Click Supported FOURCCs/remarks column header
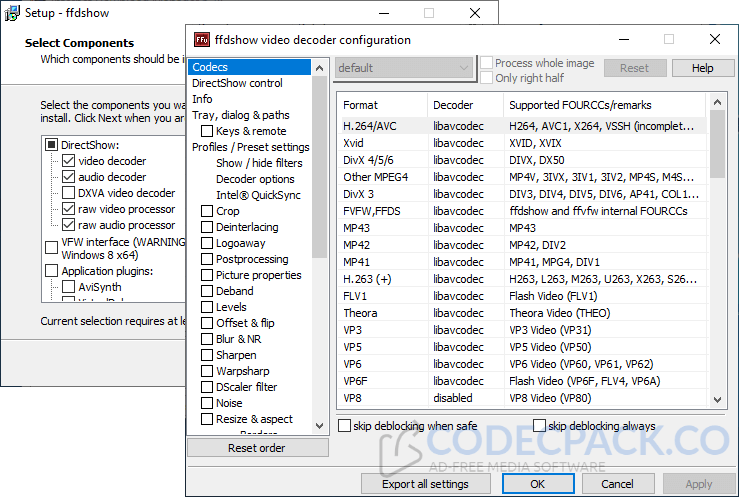This screenshot has width=739, height=497. point(605,105)
